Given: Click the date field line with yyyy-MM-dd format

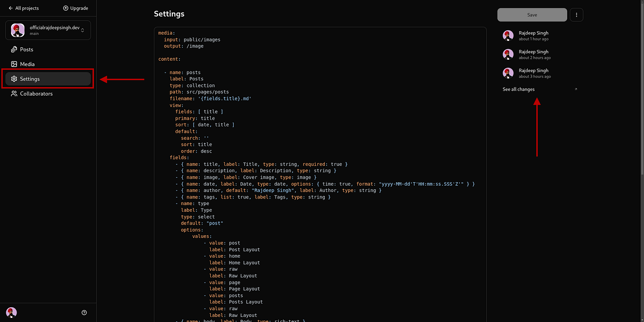Looking at the screenshot, I should click(x=325, y=184).
